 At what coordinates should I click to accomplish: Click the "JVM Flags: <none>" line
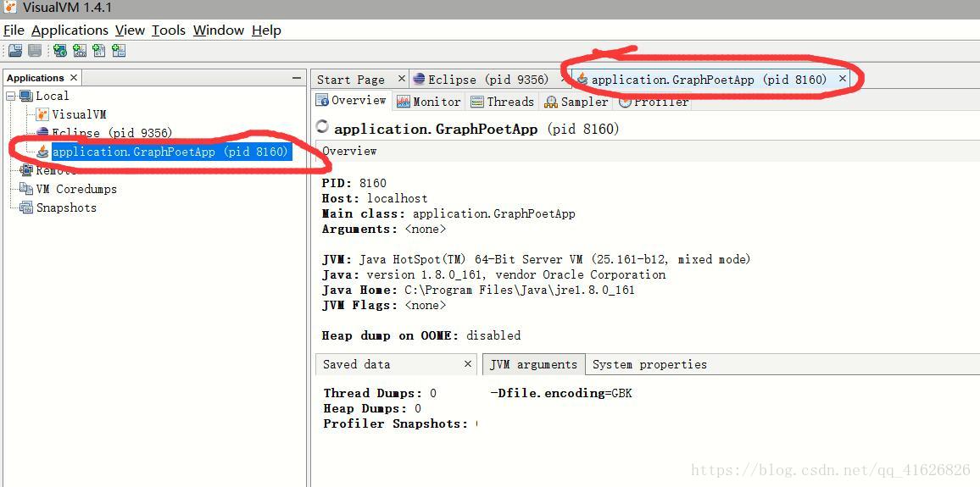click(384, 305)
